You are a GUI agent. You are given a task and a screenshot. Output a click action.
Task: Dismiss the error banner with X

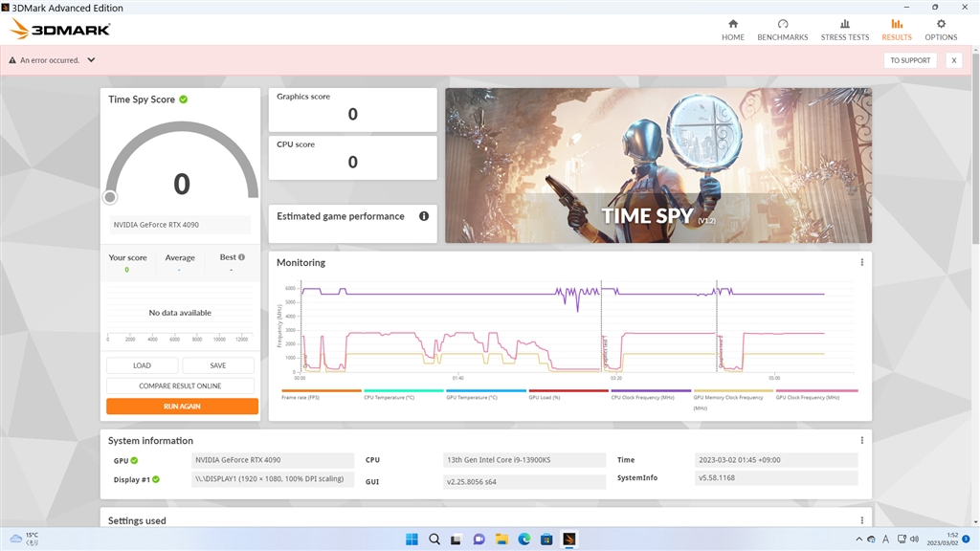(x=954, y=60)
